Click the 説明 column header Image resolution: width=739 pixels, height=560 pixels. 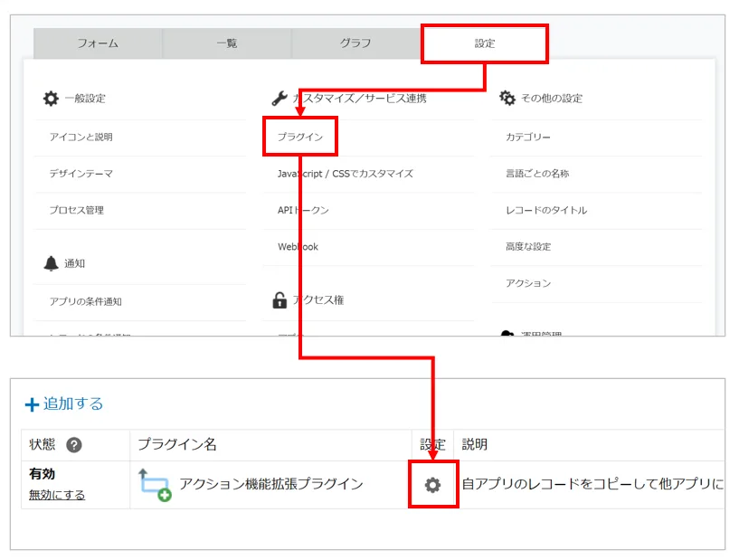pyautogui.click(x=475, y=444)
